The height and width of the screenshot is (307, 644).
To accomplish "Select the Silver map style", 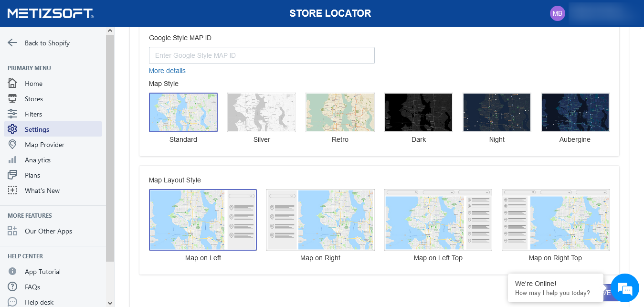I will (x=262, y=113).
